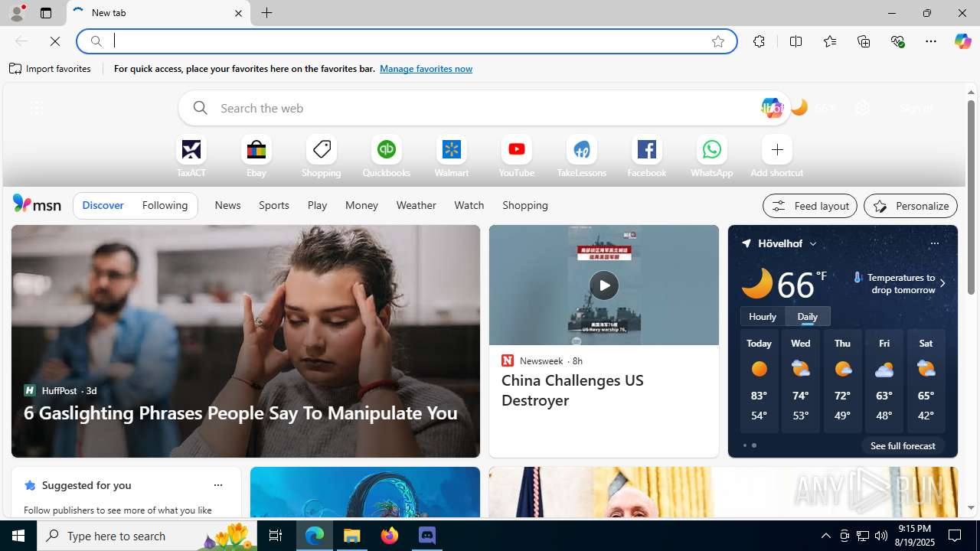Click the Feed layout button
The height and width of the screenshot is (551, 980).
click(809, 206)
